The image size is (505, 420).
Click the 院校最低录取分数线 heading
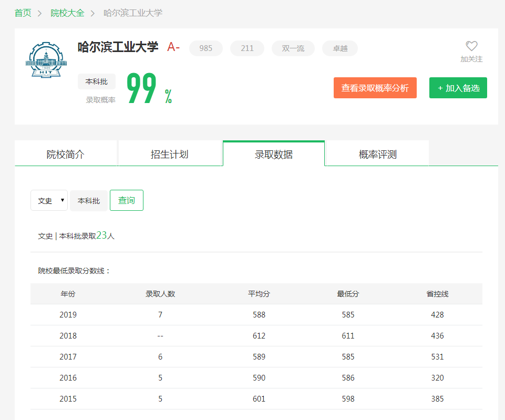74,271
